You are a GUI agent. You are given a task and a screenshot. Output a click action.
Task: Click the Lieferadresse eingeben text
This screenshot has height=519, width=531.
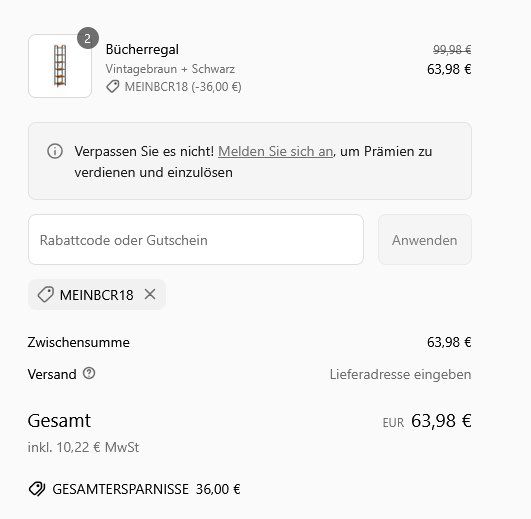pyautogui.click(x=400, y=374)
